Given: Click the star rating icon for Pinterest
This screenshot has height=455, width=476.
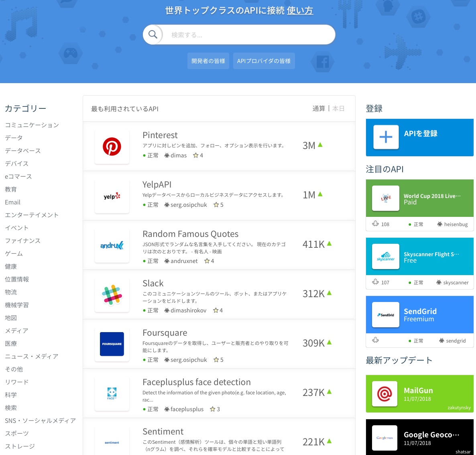Looking at the screenshot, I should (196, 155).
